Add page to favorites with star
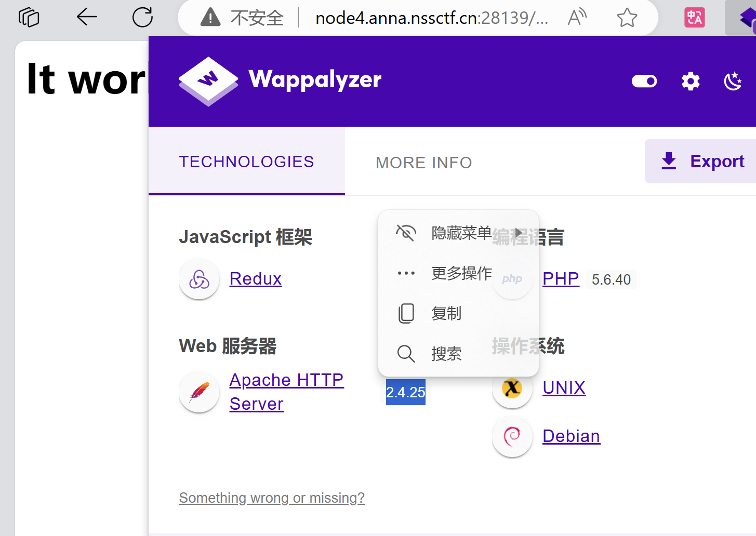The width and height of the screenshot is (756, 536). [x=627, y=18]
